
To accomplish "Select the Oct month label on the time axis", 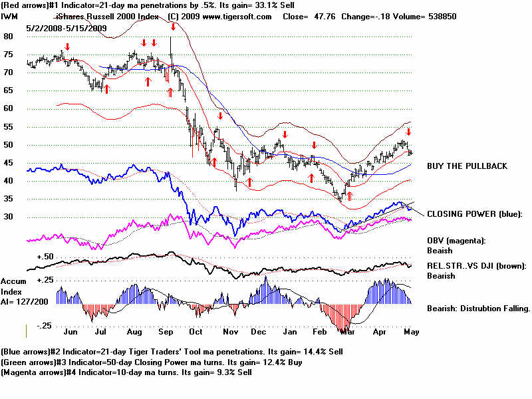I will click(x=196, y=331).
